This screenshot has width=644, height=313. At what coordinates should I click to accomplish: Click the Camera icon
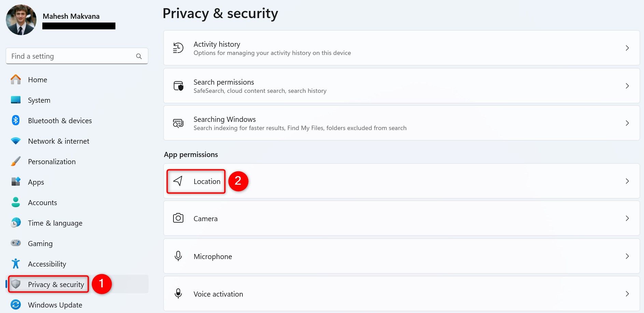click(x=178, y=218)
